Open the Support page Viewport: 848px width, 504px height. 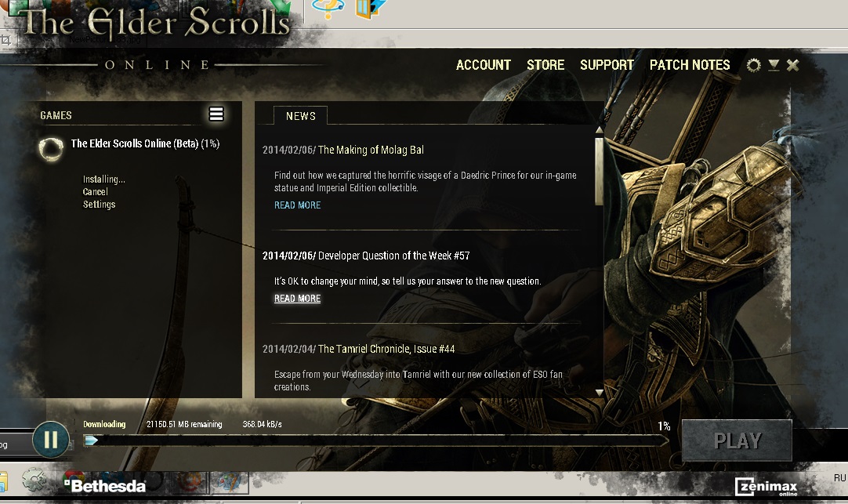[607, 65]
